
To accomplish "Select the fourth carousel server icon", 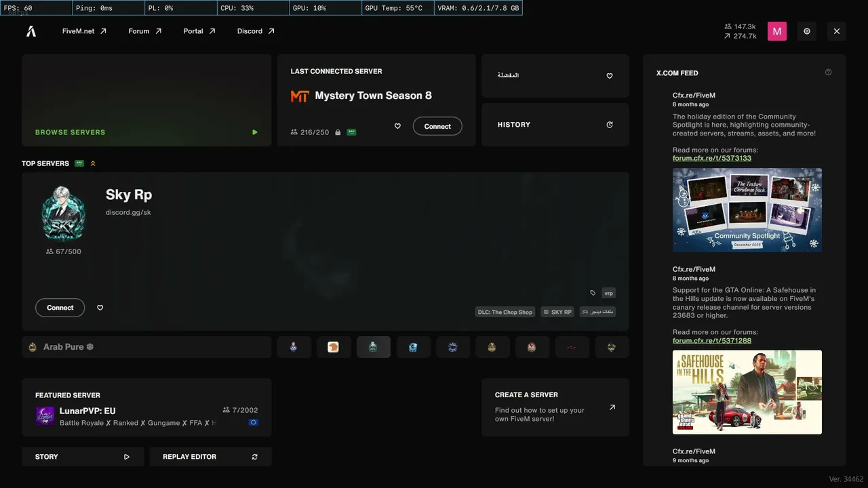I will [413, 347].
